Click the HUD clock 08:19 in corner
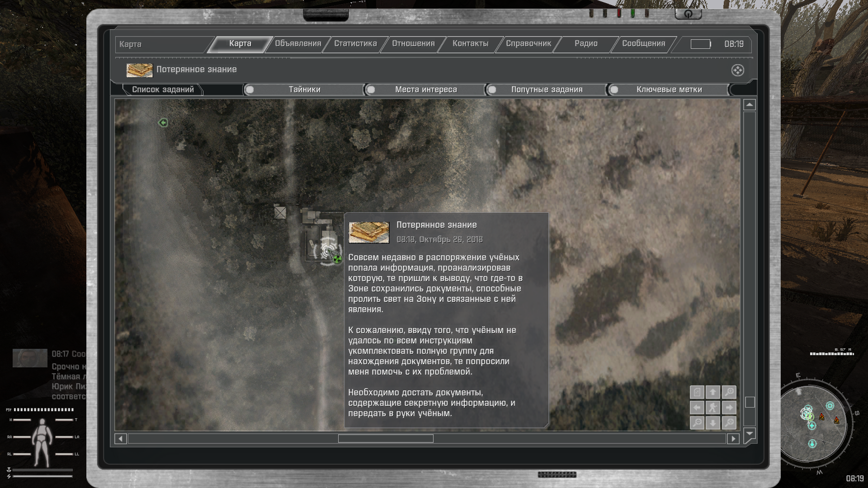Screen dimensions: 868x488 click(x=855, y=479)
